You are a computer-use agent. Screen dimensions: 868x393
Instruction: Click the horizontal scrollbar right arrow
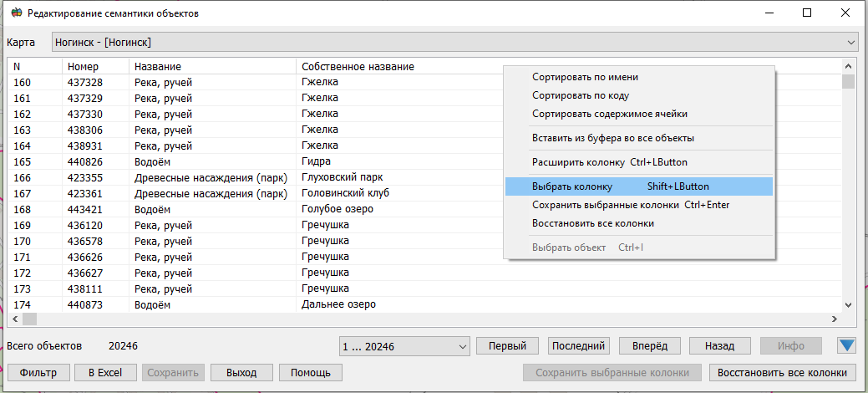833,319
